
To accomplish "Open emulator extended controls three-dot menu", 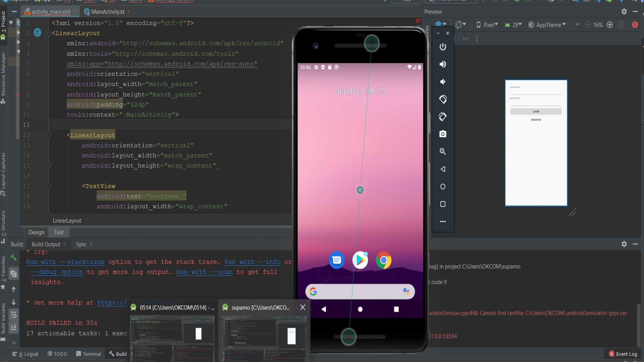I will click(443, 222).
